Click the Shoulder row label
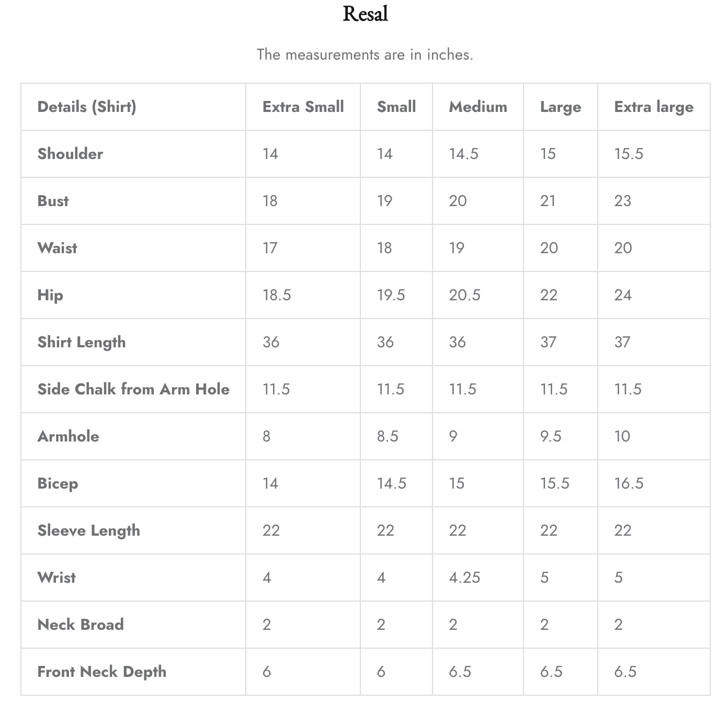 [x=70, y=154]
